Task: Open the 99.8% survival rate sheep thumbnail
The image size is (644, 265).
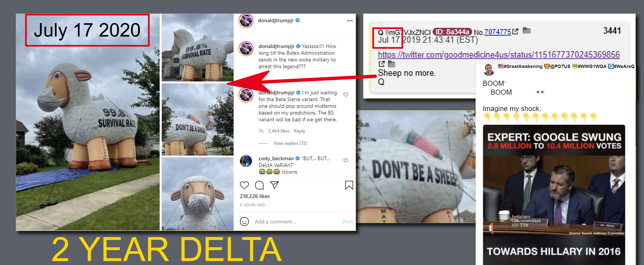Action: pyautogui.click(x=198, y=47)
